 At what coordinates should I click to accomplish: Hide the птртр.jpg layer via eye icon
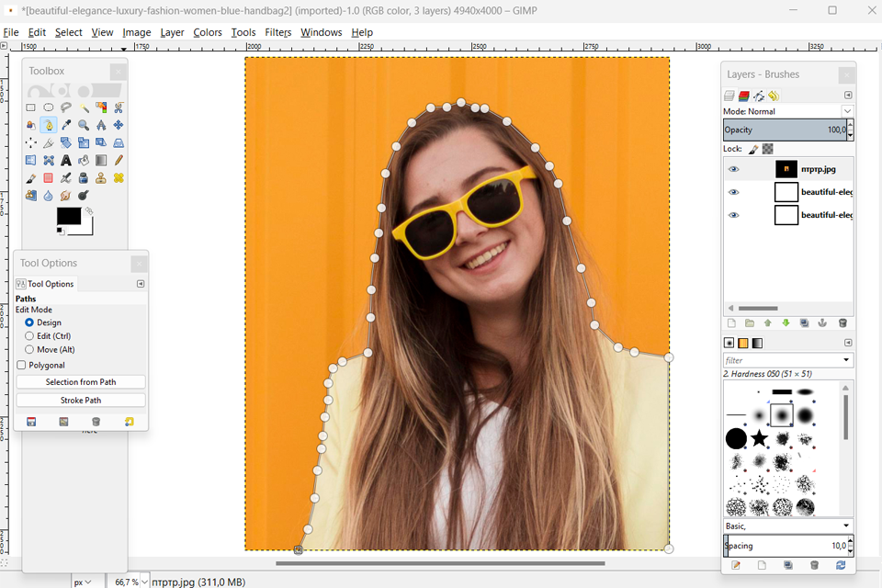click(x=733, y=169)
